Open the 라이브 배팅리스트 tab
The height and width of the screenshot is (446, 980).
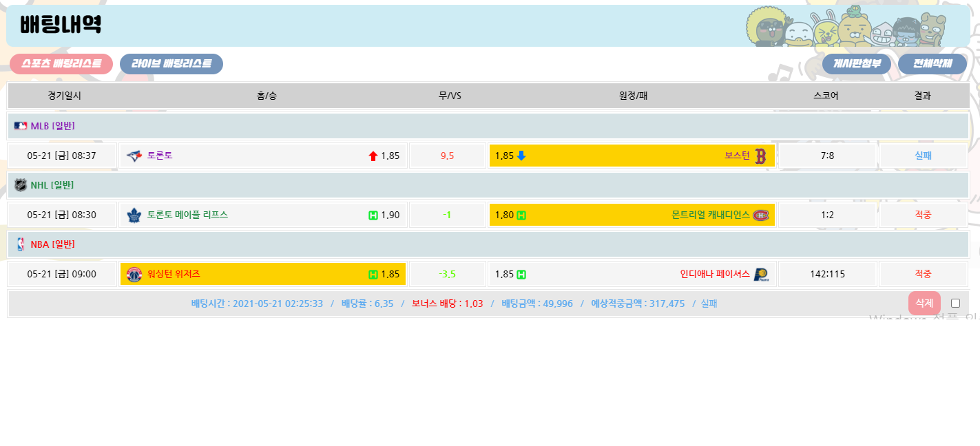171,64
